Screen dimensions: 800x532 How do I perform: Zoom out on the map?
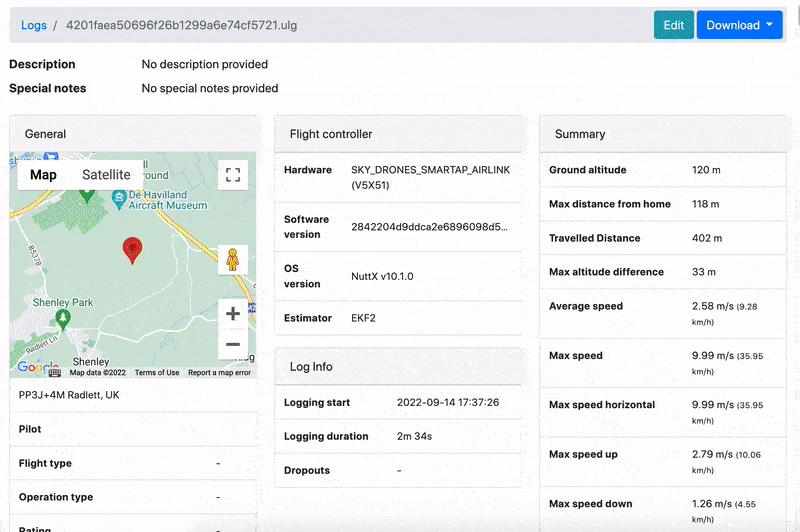[x=233, y=344]
